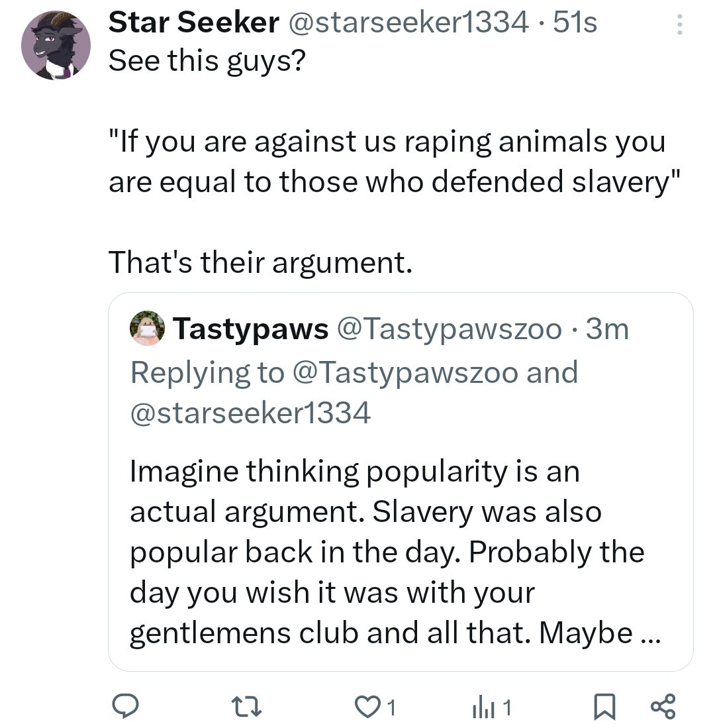Repost this tweet using the retweet icon
715x728 pixels.
[250, 707]
